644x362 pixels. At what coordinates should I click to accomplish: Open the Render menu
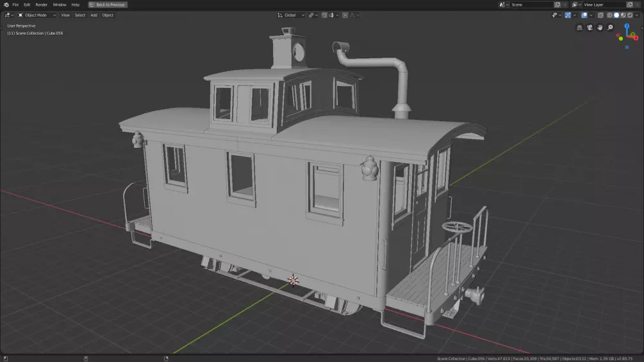tap(41, 4)
